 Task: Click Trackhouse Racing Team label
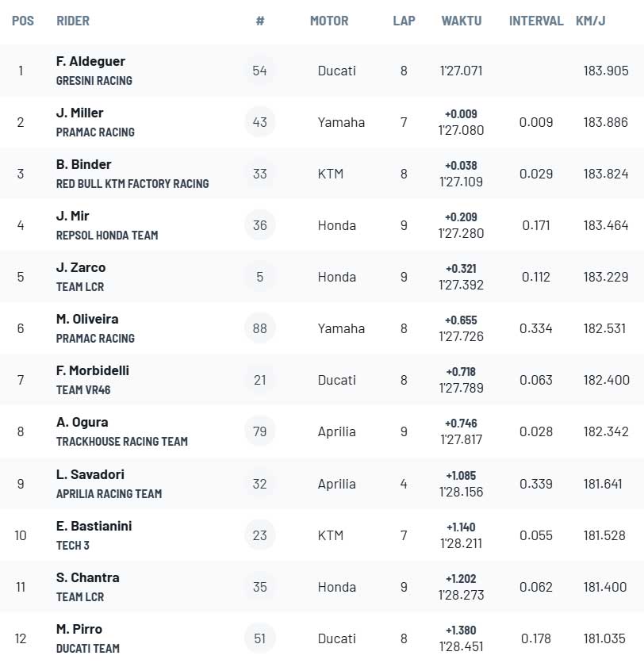122,442
